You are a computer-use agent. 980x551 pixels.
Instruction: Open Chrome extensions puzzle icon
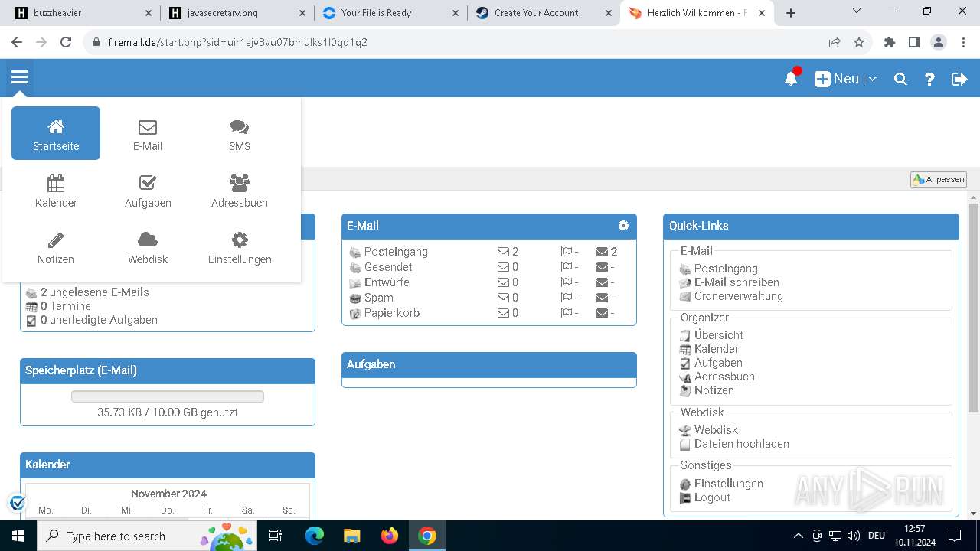pyautogui.click(x=890, y=42)
